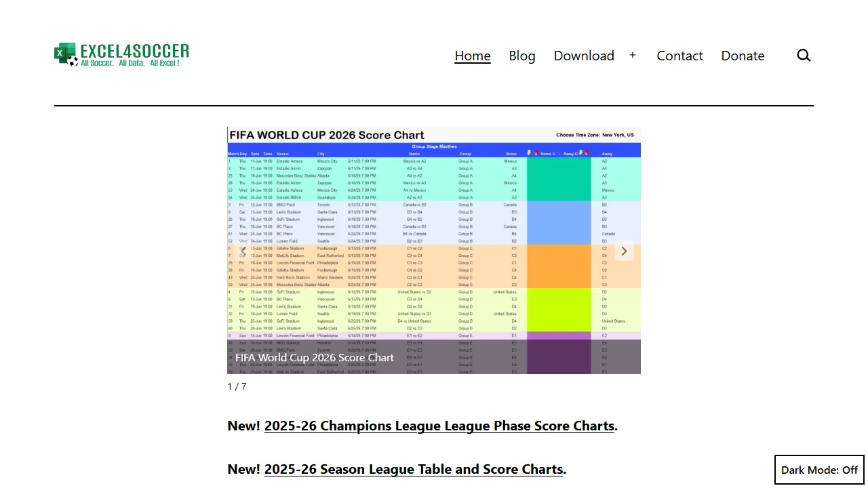Open the site search

804,56
